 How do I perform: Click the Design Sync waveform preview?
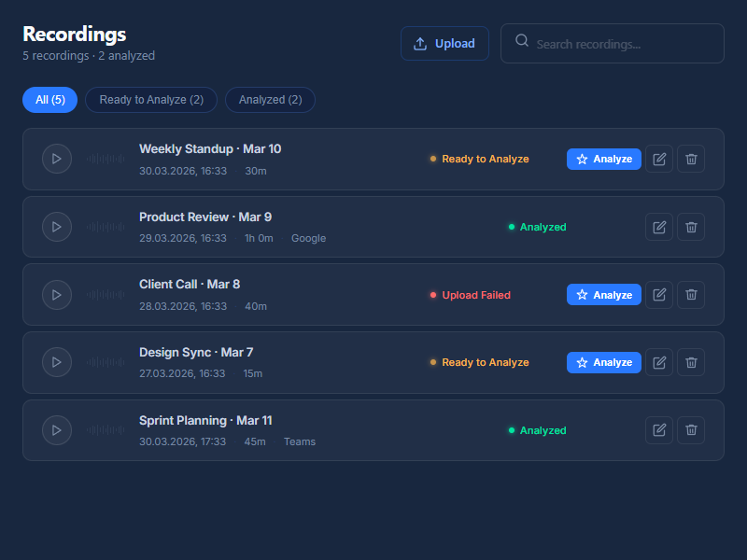coord(106,362)
